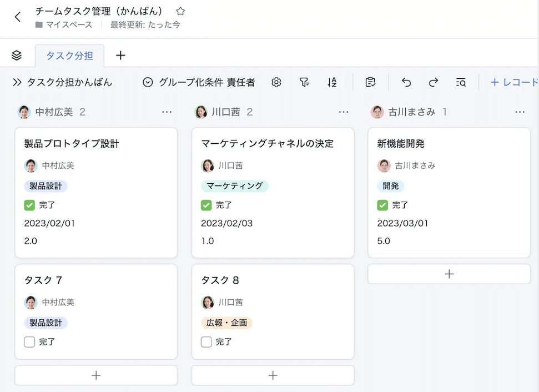Star the チームタスク管理 document
Screen dimensions: 539x392
point(180,11)
